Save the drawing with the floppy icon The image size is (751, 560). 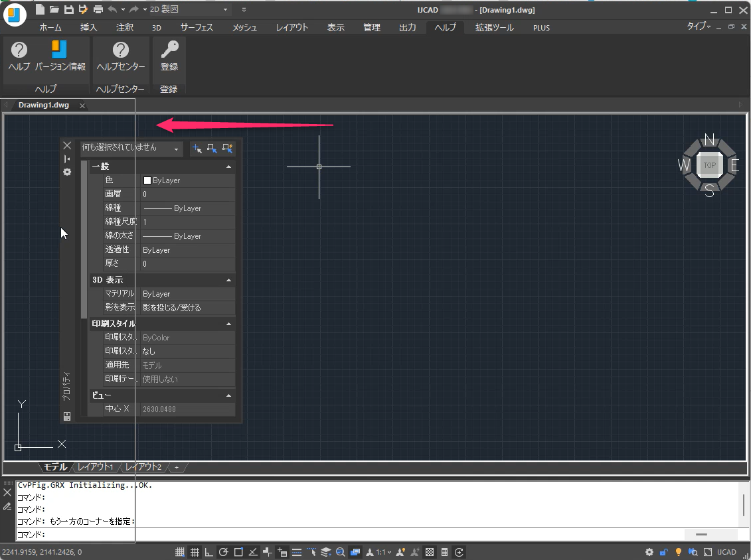coord(68,9)
